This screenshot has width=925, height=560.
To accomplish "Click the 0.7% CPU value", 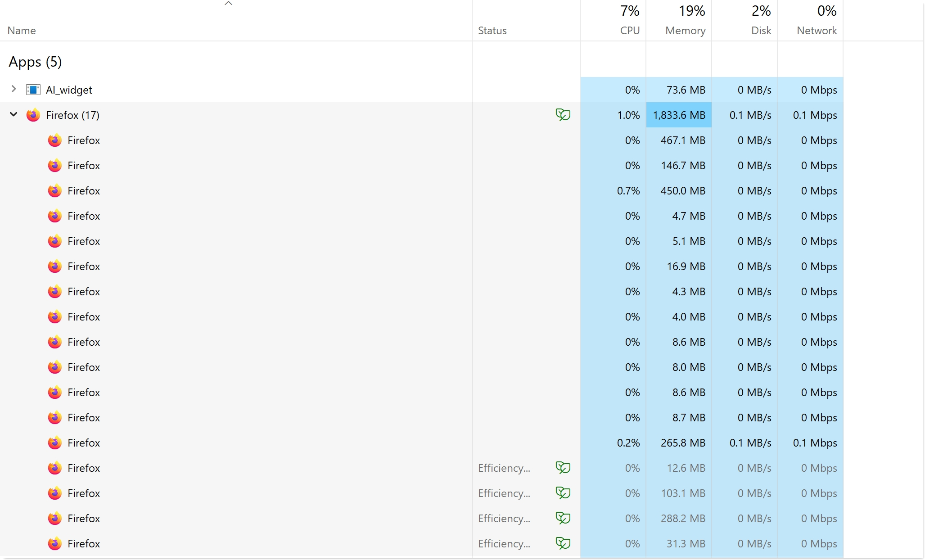I will (x=628, y=191).
